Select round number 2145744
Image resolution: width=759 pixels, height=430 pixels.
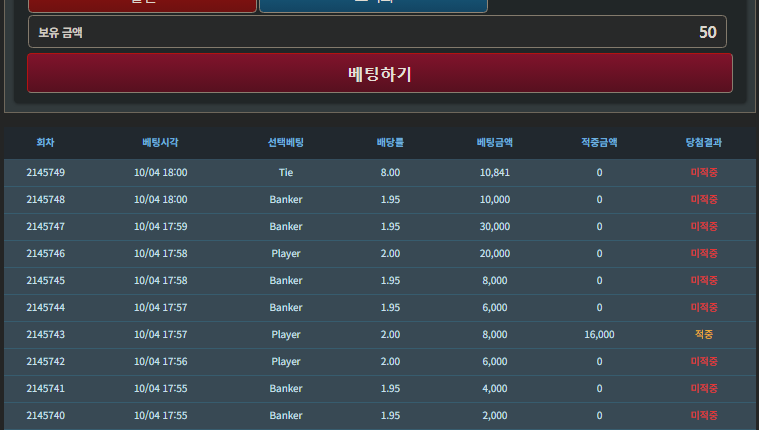[x=46, y=307]
